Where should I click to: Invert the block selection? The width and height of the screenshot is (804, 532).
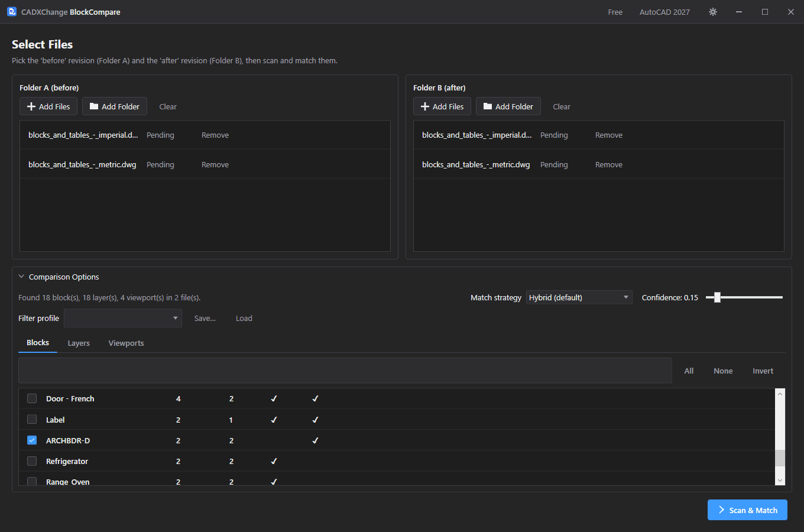(x=763, y=371)
